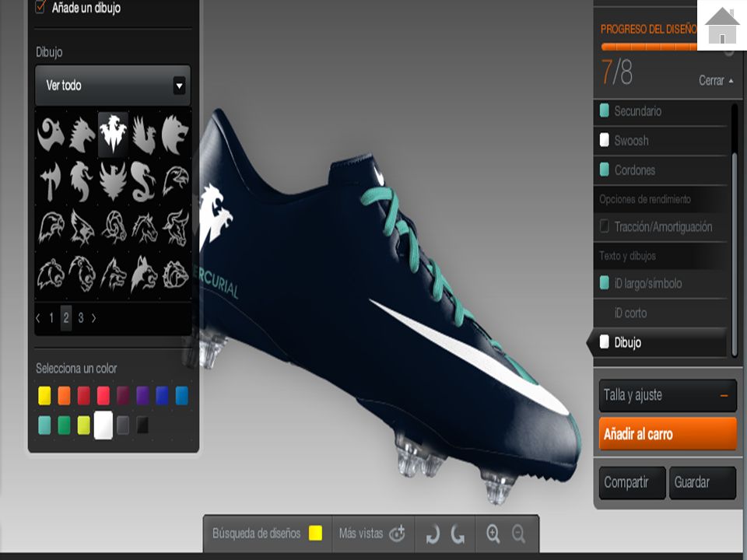This screenshot has height=560, width=747.
Task: Select the solid roaring lion head emblem
Action: pos(175,135)
